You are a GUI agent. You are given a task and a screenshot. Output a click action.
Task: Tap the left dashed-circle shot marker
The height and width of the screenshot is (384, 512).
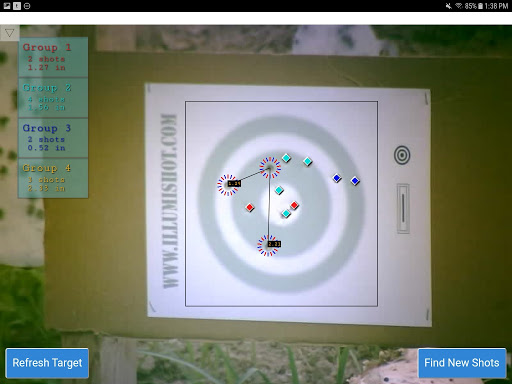click(x=227, y=185)
